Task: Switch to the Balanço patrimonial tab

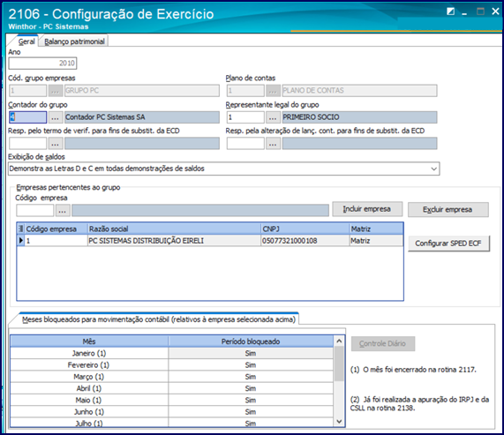Action: [x=74, y=41]
